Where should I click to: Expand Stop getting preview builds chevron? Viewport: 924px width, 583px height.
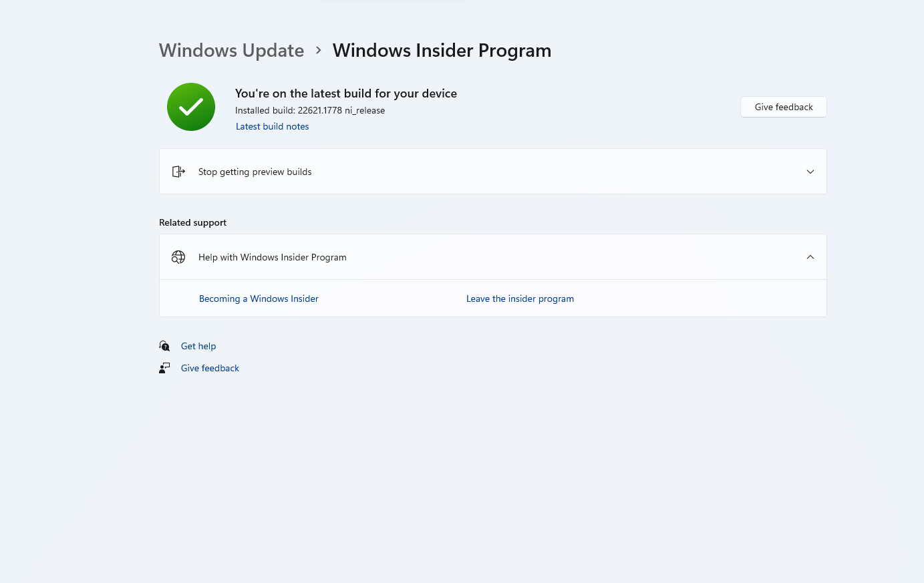tap(810, 172)
